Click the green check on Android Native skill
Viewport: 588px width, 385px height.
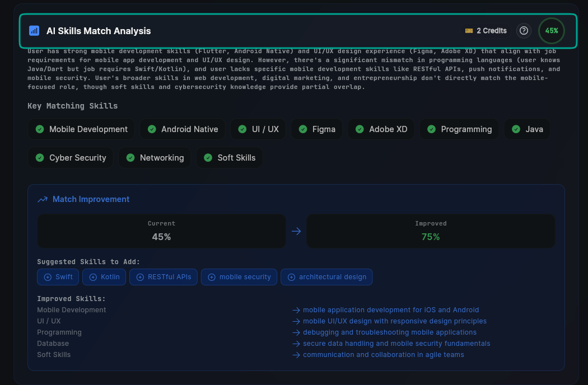[151, 129]
